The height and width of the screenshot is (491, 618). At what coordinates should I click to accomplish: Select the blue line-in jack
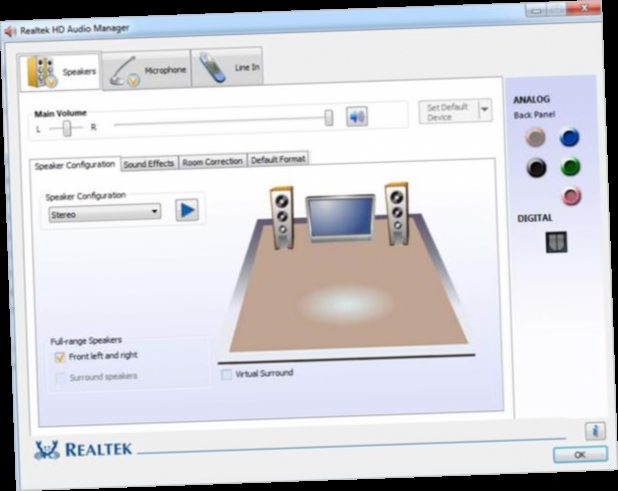tap(569, 137)
